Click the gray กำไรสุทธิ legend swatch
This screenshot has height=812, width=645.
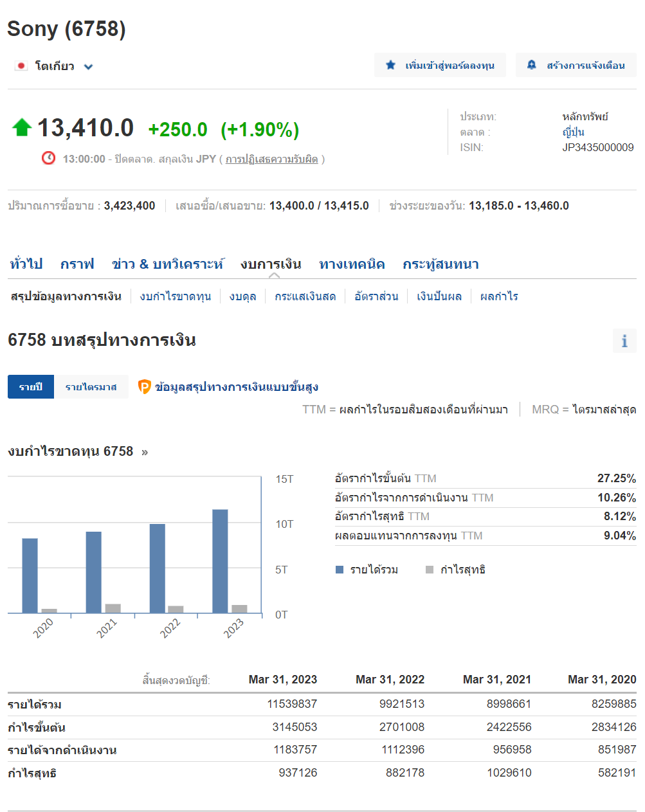point(430,570)
